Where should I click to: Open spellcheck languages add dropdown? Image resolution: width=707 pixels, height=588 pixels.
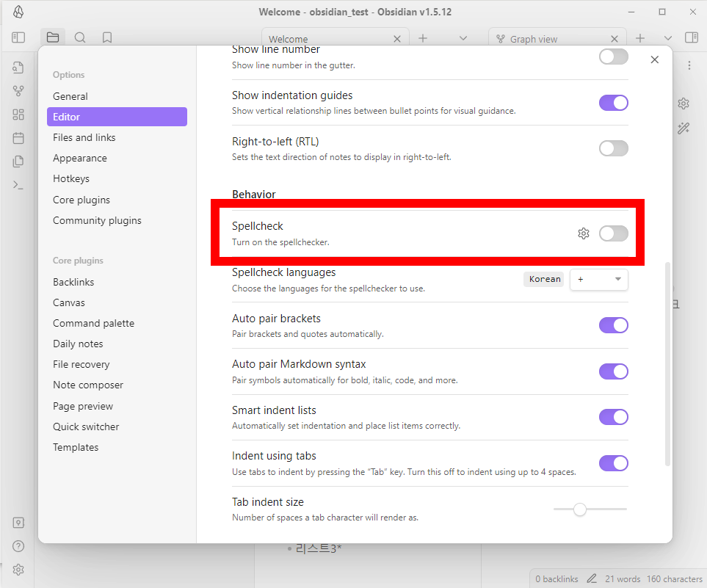point(599,280)
